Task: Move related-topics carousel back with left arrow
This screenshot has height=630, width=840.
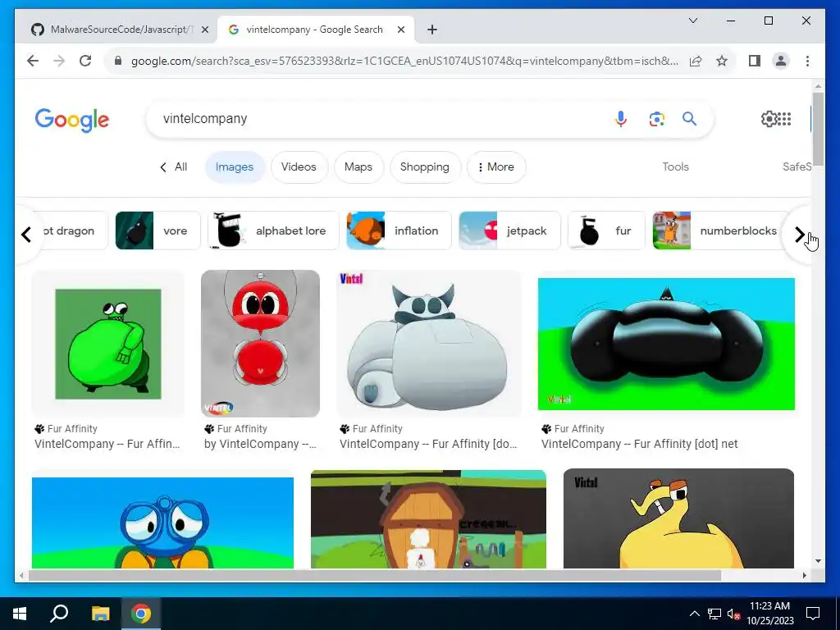Action: [26, 235]
